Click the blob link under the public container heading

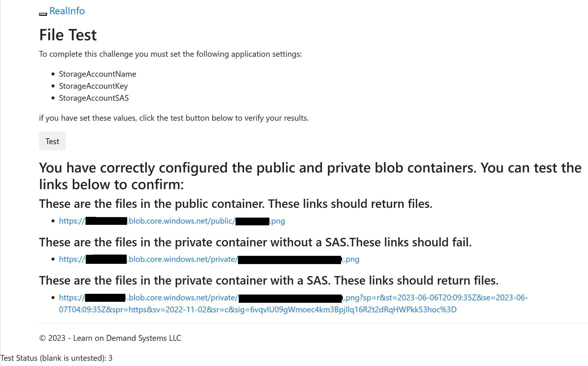(x=172, y=221)
